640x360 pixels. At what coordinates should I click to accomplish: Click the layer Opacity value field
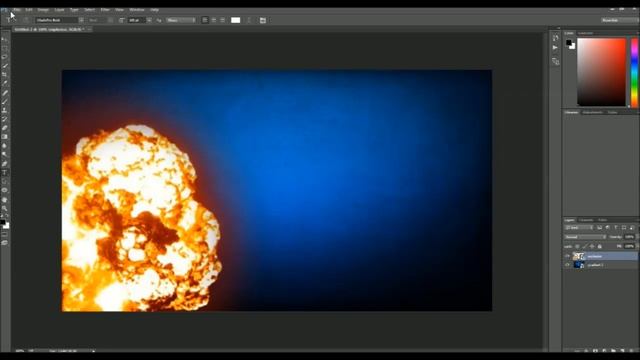click(630, 237)
